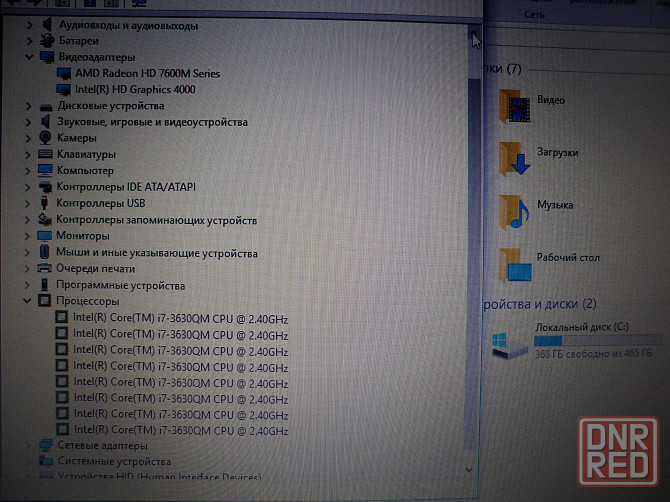Expand the Дисковые устройства node

[x=28, y=106]
